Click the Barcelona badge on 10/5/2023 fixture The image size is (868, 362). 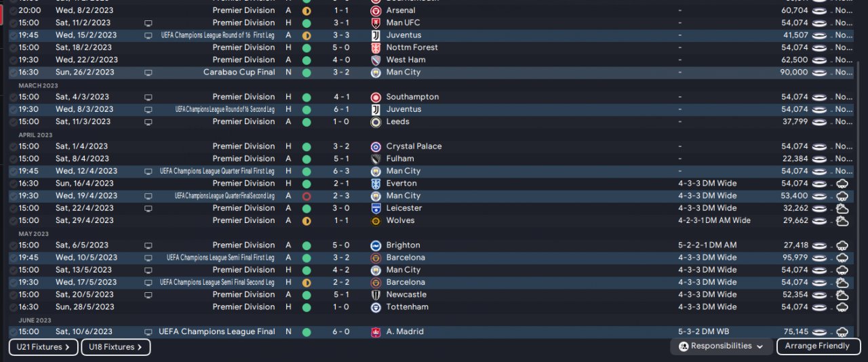click(x=376, y=258)
